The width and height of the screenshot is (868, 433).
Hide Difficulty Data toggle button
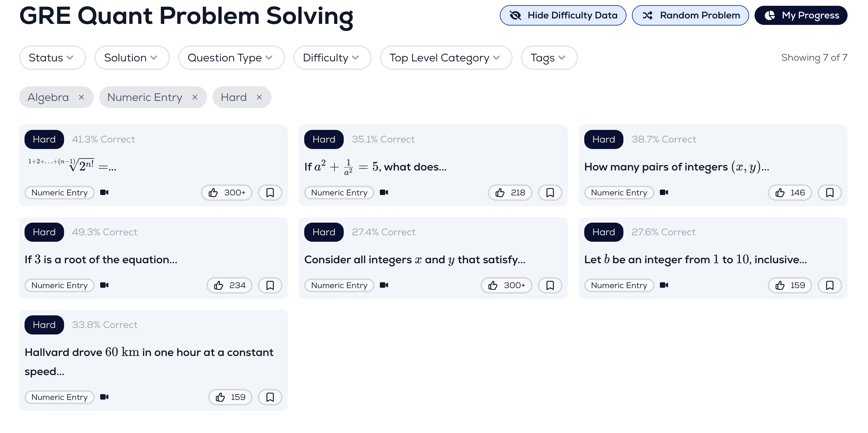tap(563, 15)
